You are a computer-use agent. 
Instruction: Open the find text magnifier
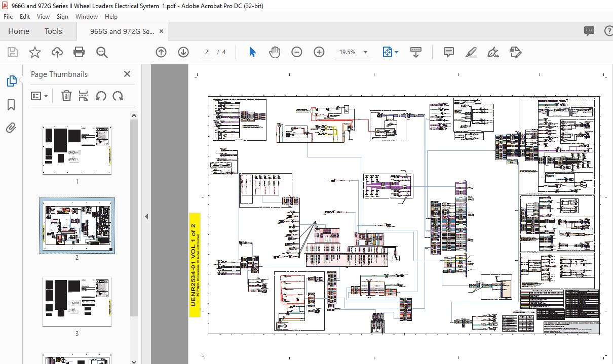(102, 52)
